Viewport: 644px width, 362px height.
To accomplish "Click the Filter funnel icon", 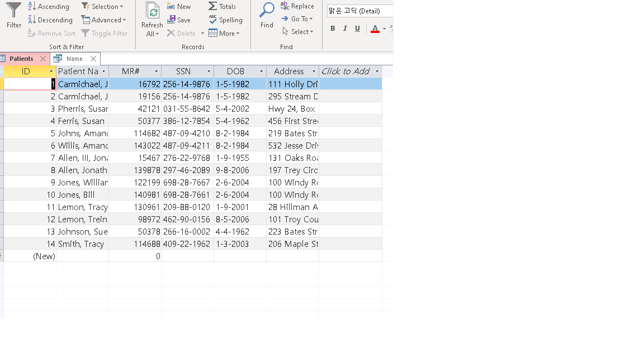I will pyautogui.click(x=13, y=10).
